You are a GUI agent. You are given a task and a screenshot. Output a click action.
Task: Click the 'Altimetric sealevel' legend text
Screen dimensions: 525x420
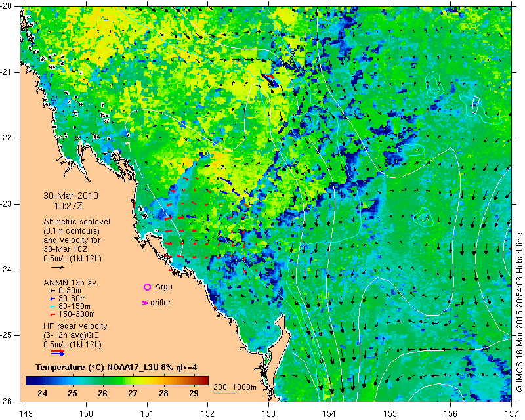click(x=77, y=222)
